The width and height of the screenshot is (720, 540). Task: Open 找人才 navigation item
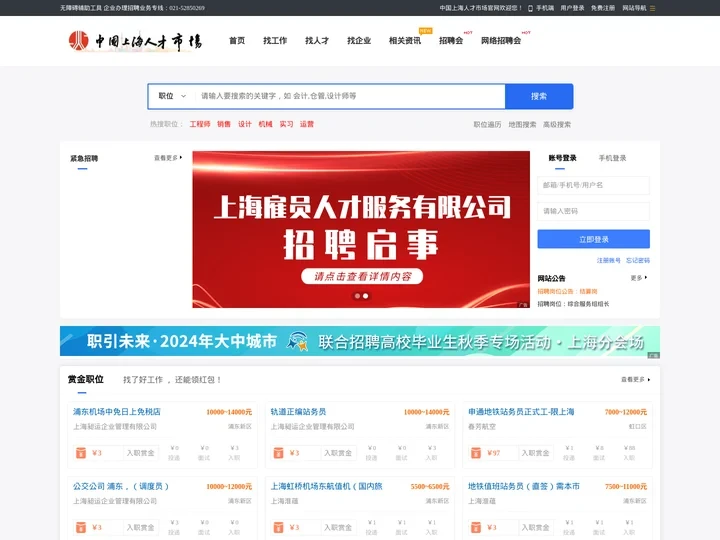pos(317,41)
